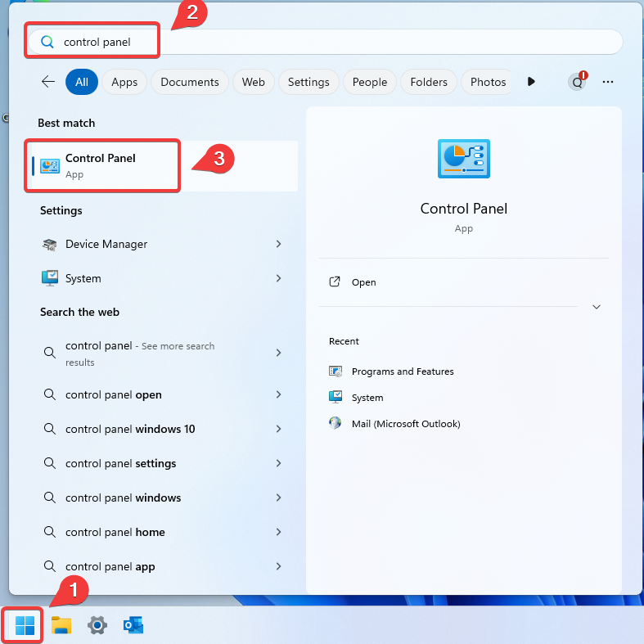This screenshot has width=644, height=644.
Task: Select Control Panel best match result
Action: click(x=102, y=165)
